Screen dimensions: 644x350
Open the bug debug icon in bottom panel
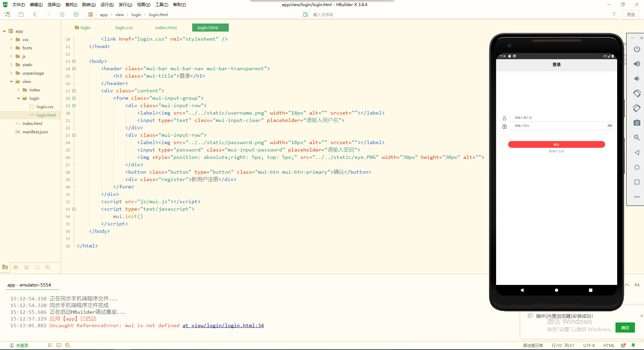click(x=26, y=267)
